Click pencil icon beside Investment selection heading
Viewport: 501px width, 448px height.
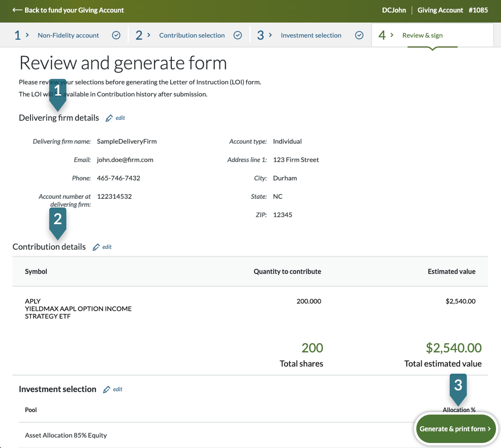pyautogui.click(x=106, y=389)
